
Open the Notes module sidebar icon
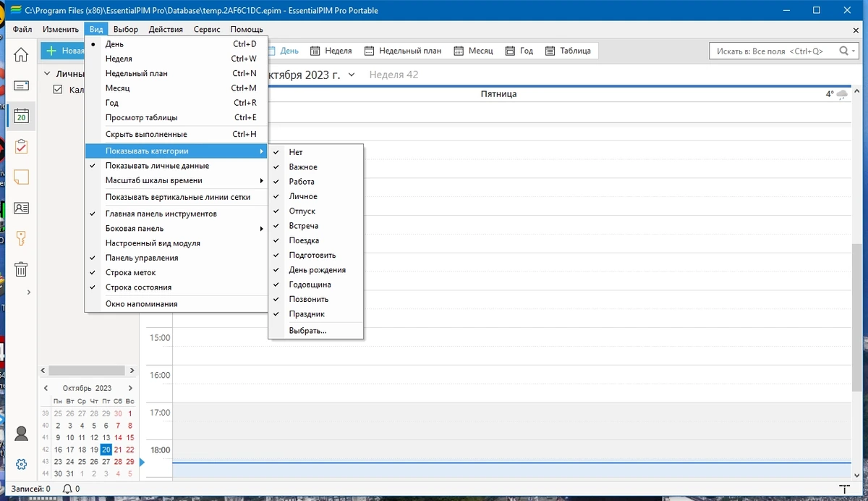point(22,177)
